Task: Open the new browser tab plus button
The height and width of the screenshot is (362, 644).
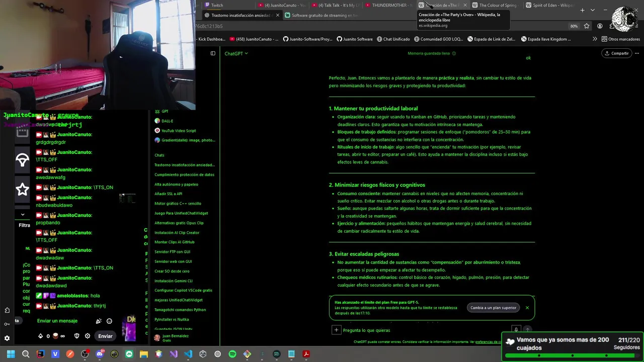Action: pos(582,10)
